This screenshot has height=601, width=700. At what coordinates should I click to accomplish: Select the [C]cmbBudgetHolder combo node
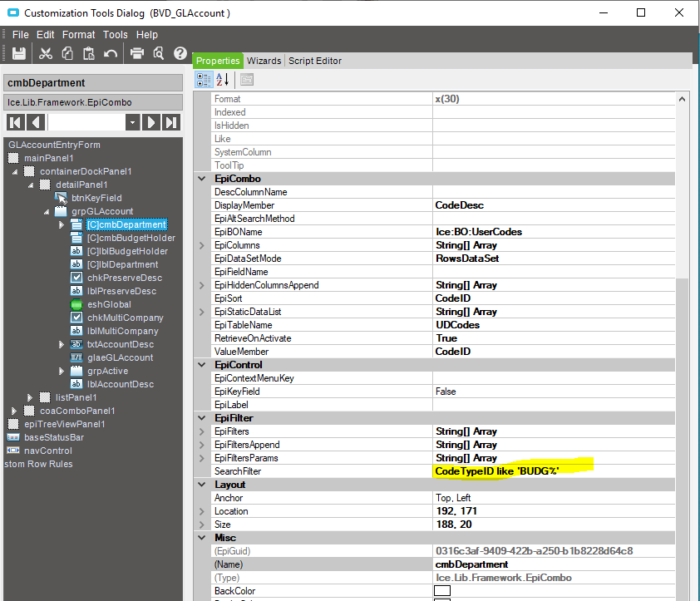tap(131, 238)
